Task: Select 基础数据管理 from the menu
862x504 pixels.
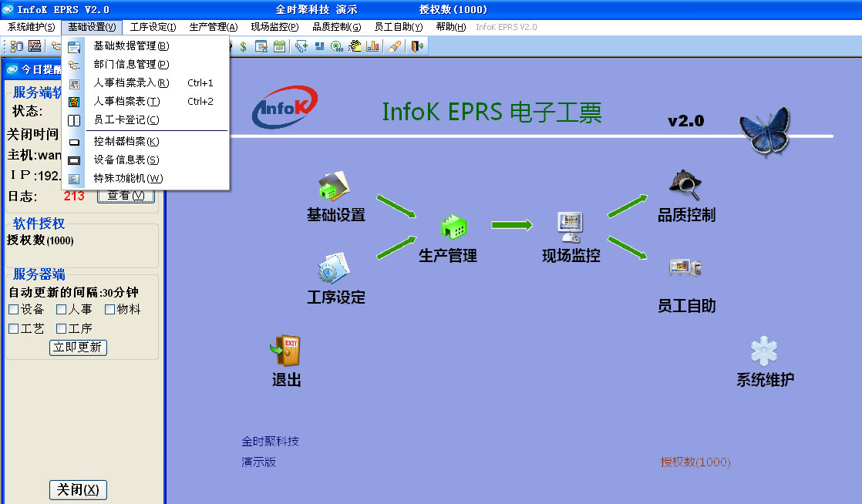Action: [x=131, y=46]
